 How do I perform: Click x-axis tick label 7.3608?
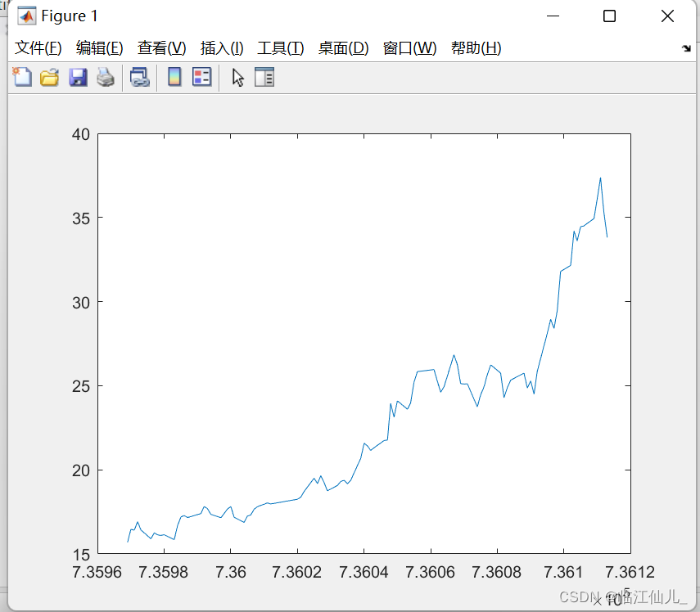(497, 572)
